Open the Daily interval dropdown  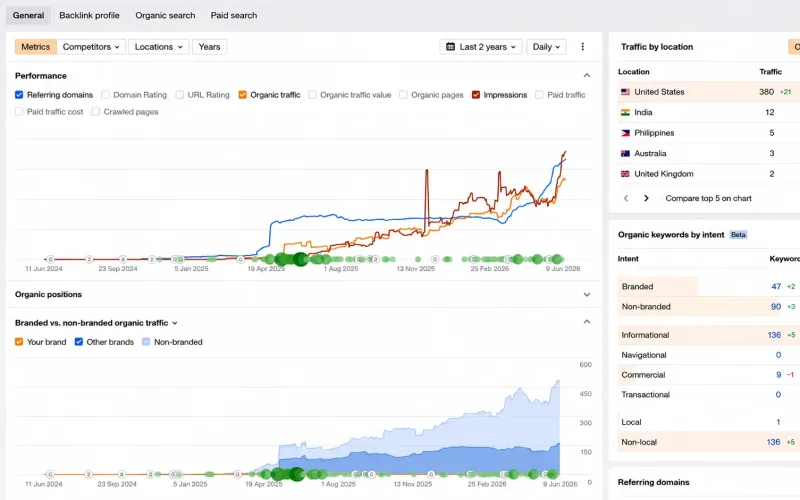click(x=546, y=46)
